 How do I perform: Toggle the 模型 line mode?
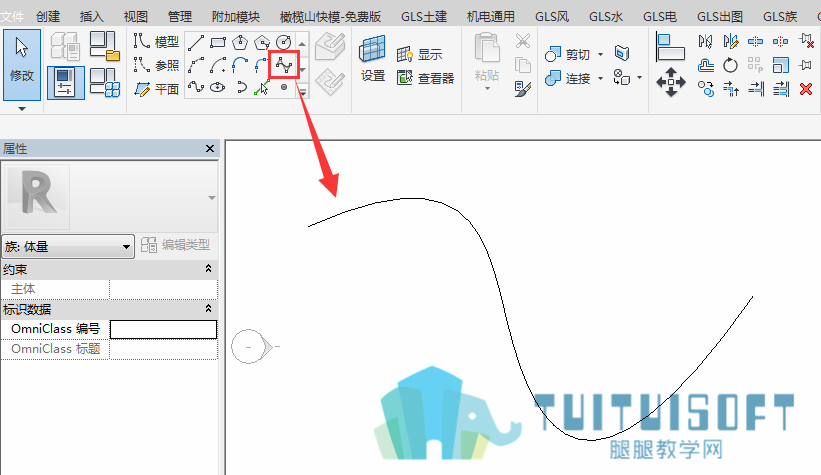click(156, 41)
